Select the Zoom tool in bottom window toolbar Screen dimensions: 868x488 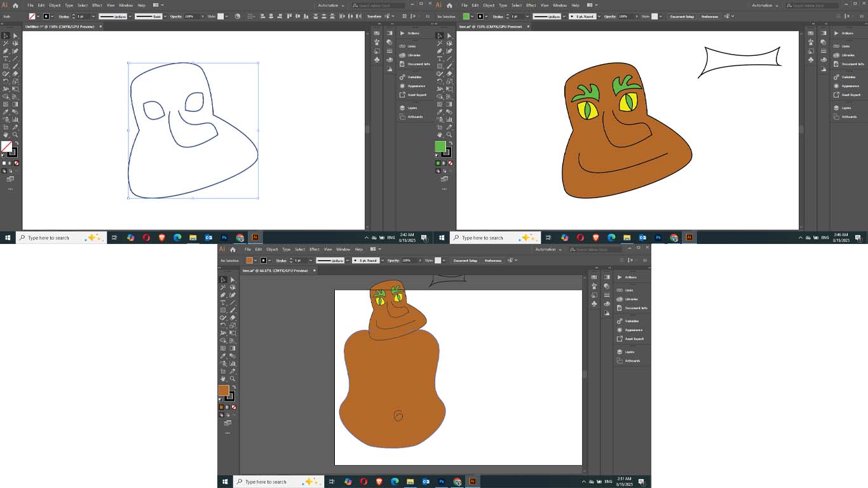click(233, 379)
